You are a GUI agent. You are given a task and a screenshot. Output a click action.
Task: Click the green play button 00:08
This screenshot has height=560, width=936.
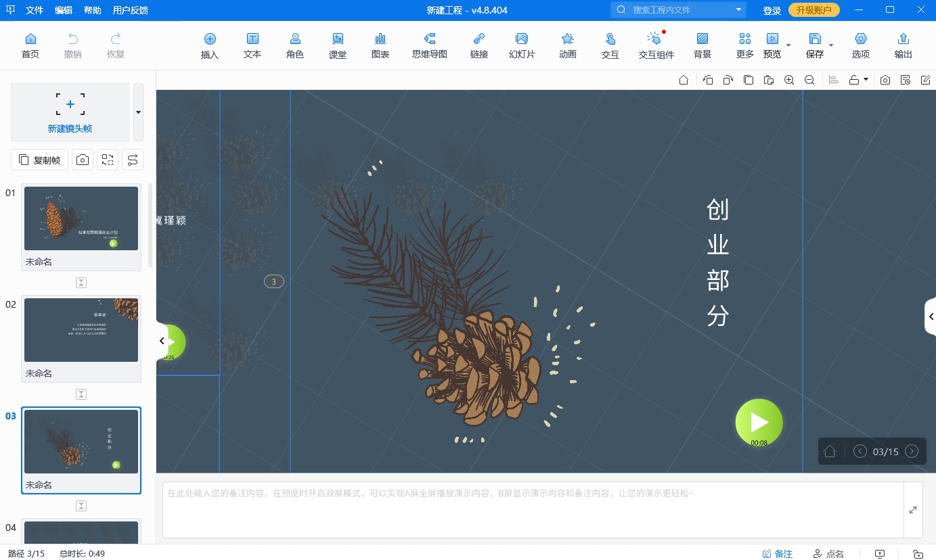pos(759,422)
